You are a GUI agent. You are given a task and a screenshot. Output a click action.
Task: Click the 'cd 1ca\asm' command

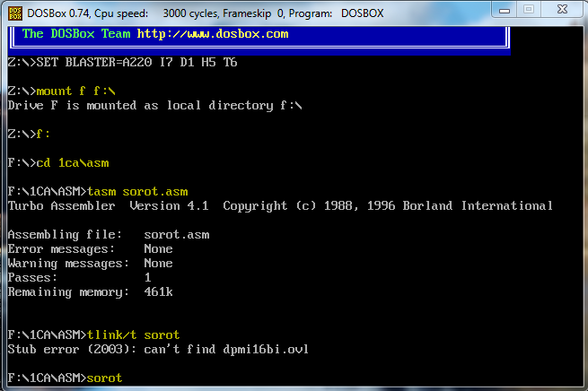(73, 163)
